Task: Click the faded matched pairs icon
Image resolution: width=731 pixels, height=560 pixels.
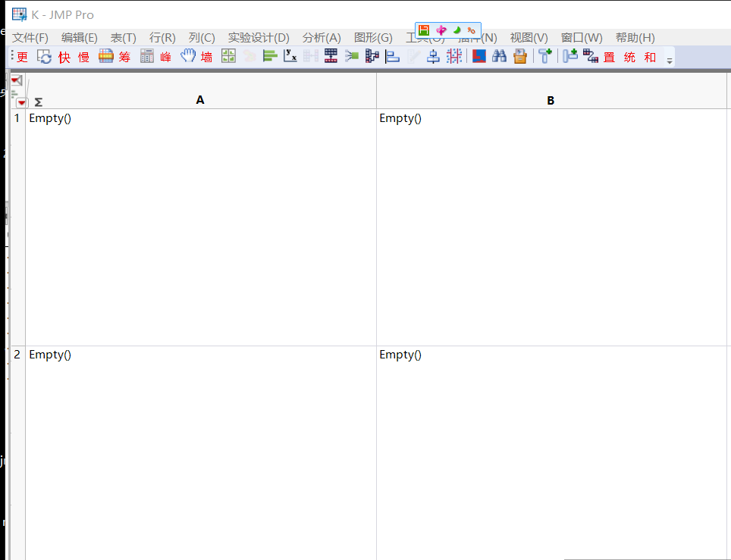Action: [311, 56]
